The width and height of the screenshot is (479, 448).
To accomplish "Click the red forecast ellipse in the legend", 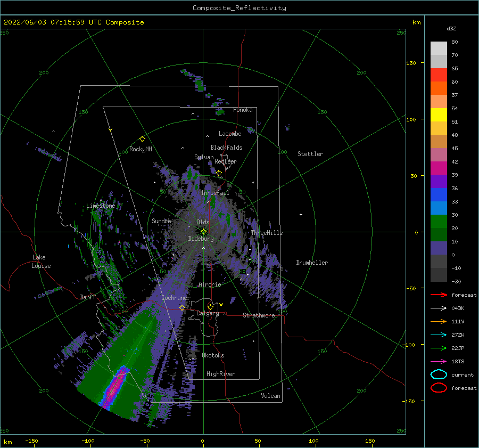I will pos(439,388).
